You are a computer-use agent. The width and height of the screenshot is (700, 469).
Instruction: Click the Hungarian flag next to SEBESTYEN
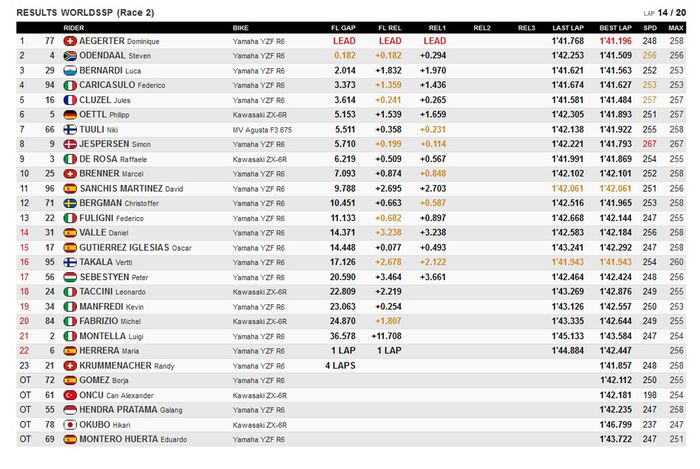pos(70,277)
